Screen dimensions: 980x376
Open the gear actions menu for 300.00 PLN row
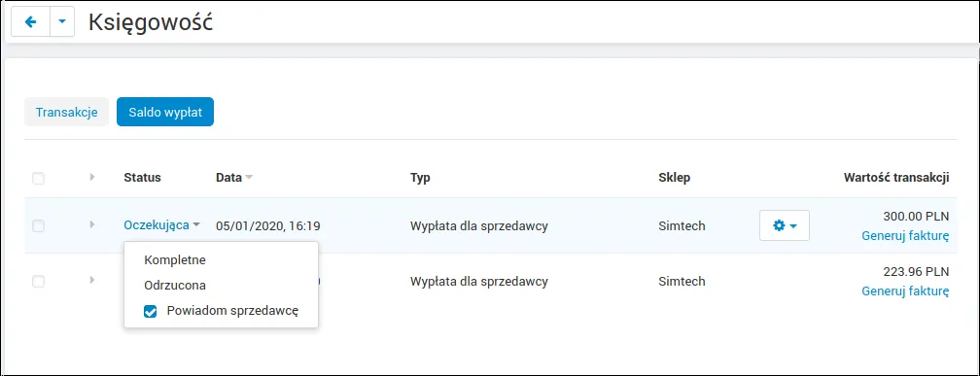785,225
